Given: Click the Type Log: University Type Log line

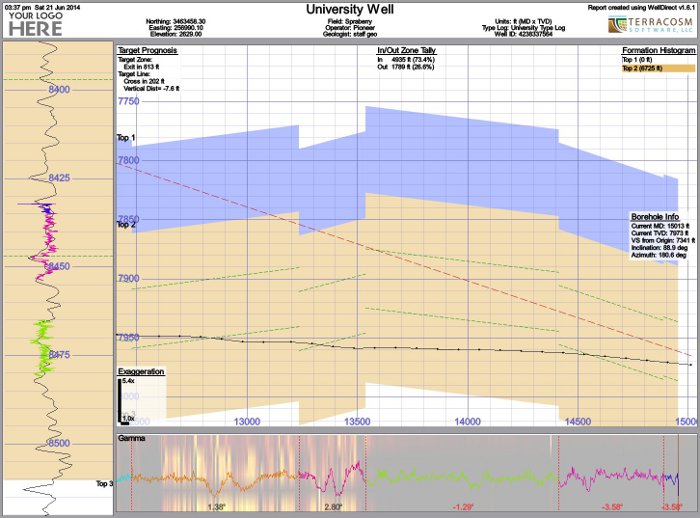Looking at the screenshot, I should click(523, 28).
